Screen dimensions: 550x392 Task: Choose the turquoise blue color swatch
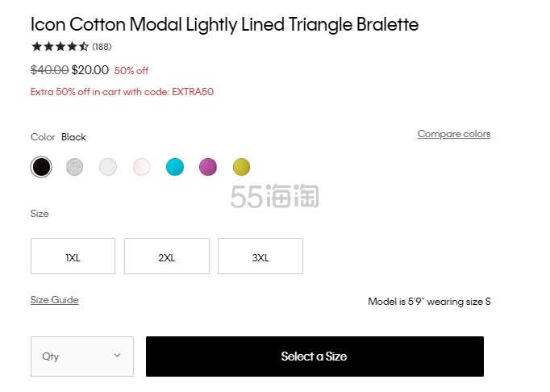[175, 167]
